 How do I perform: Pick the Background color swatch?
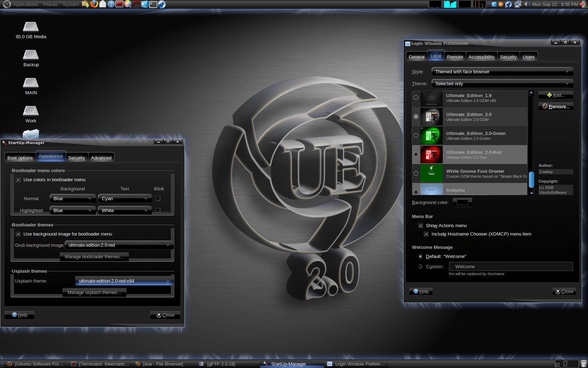(462, 202)
